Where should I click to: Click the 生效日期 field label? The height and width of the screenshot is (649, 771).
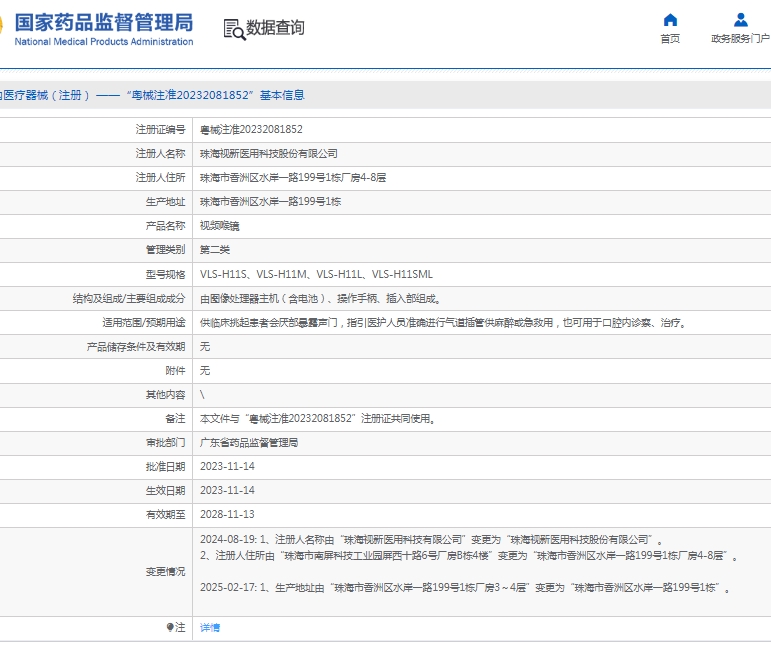pos(165,491)
